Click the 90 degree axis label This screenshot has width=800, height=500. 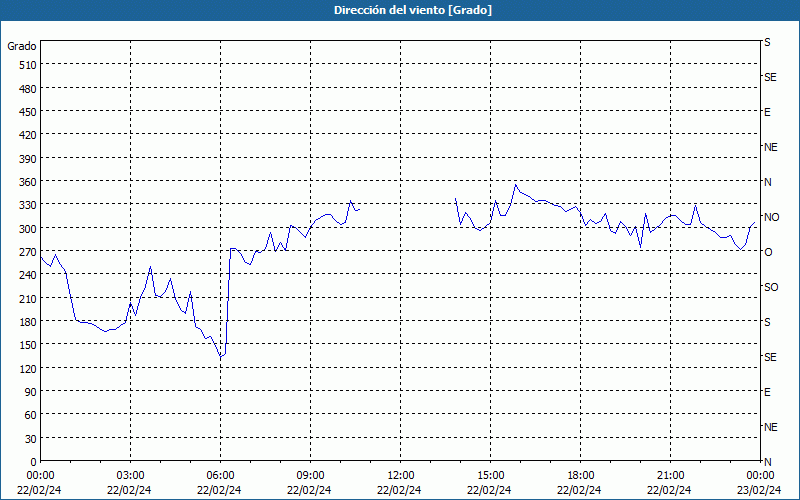tap(31, 392)
